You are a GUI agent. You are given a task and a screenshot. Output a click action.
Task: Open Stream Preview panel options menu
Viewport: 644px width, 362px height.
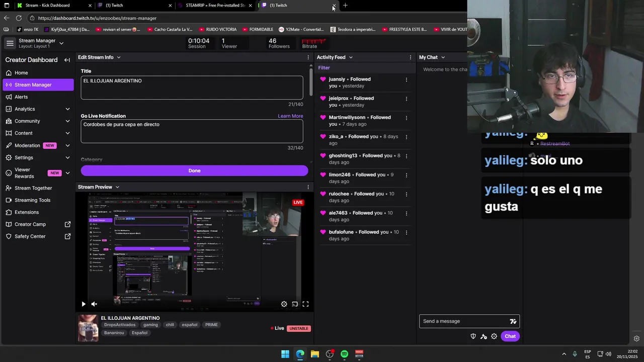[x=308, y=187]
